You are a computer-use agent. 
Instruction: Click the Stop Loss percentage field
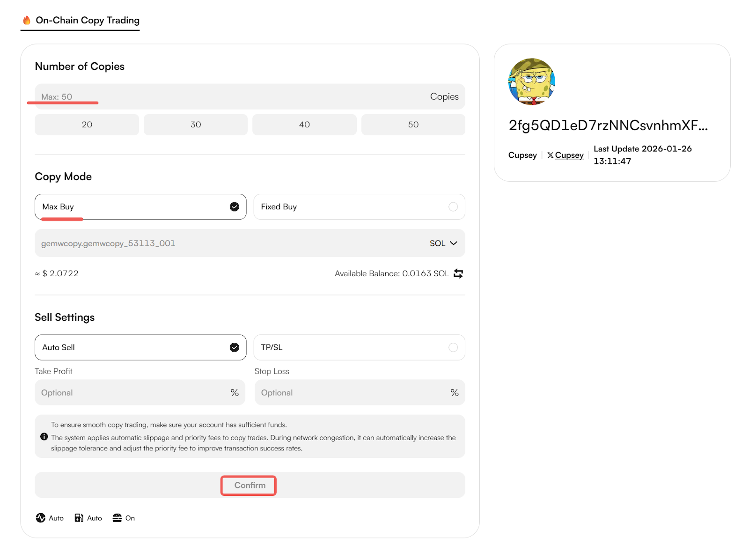pyautogui.click(x=353, y=392)
